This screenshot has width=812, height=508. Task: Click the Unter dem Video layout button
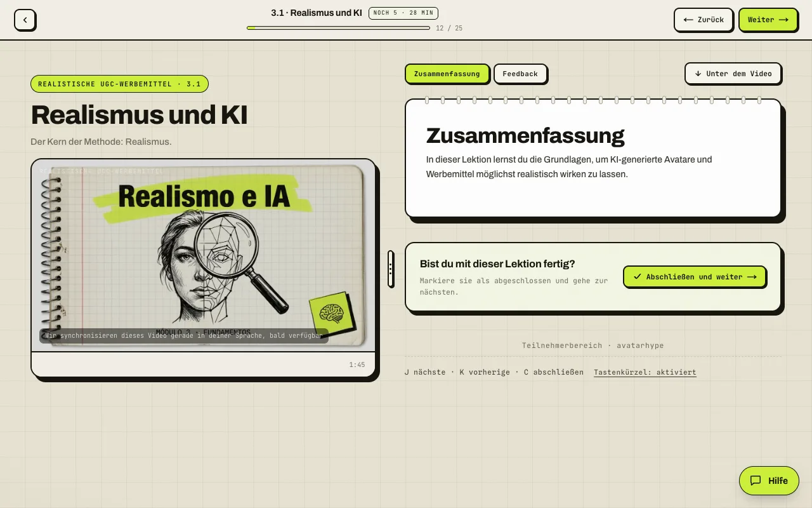733,73
